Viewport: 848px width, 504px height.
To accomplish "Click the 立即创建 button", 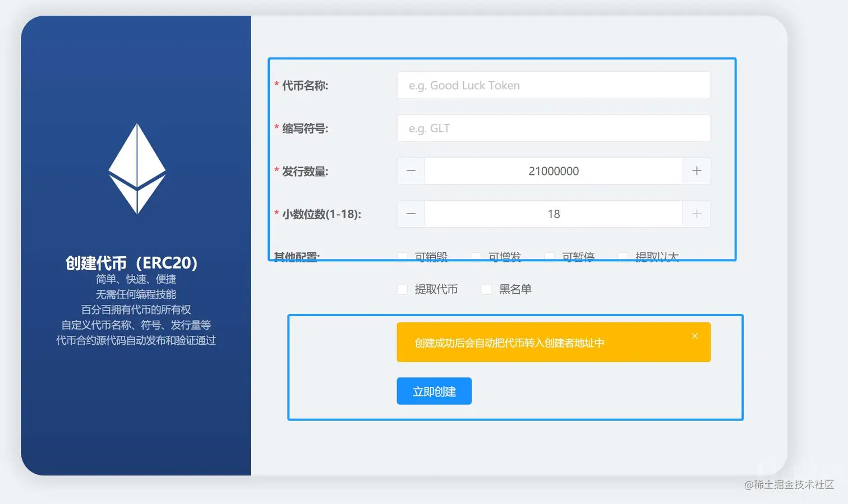I will pos(434,391).
